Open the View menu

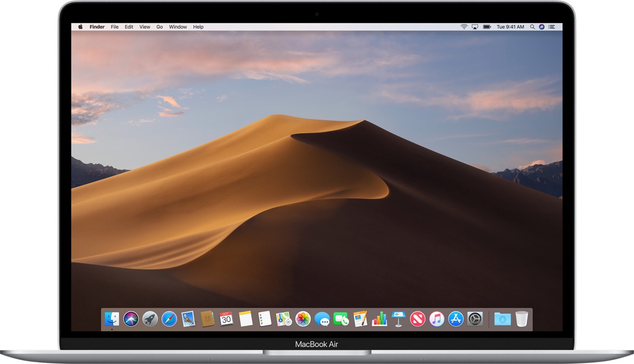point(144,27)
